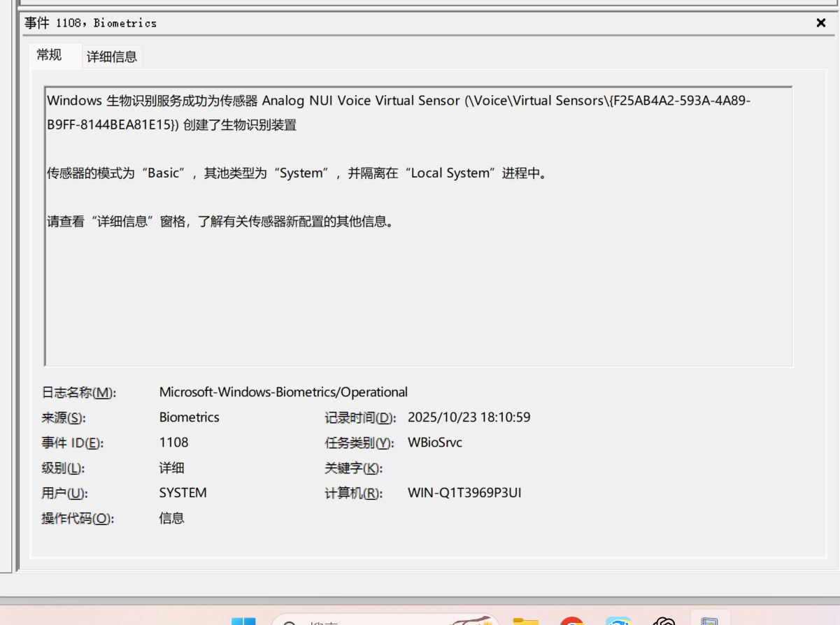Click the pane title 事件 1108, Biometrics
The image size is (840, 625).
point(91,23)
